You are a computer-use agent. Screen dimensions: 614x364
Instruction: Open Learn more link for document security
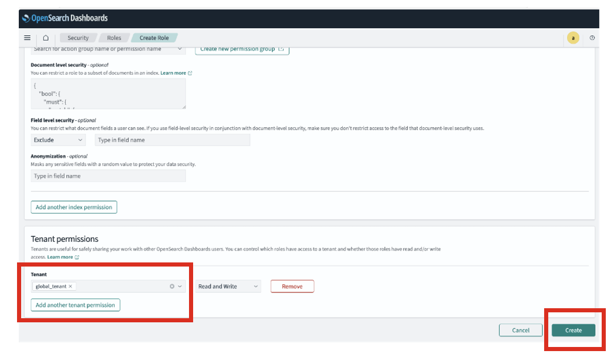pyautogui.click(x=174, y=73)
